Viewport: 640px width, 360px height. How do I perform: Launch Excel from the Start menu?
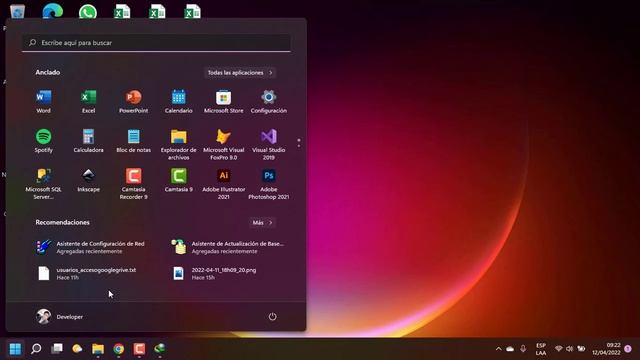pyautogui.click(x=89, y=102)
